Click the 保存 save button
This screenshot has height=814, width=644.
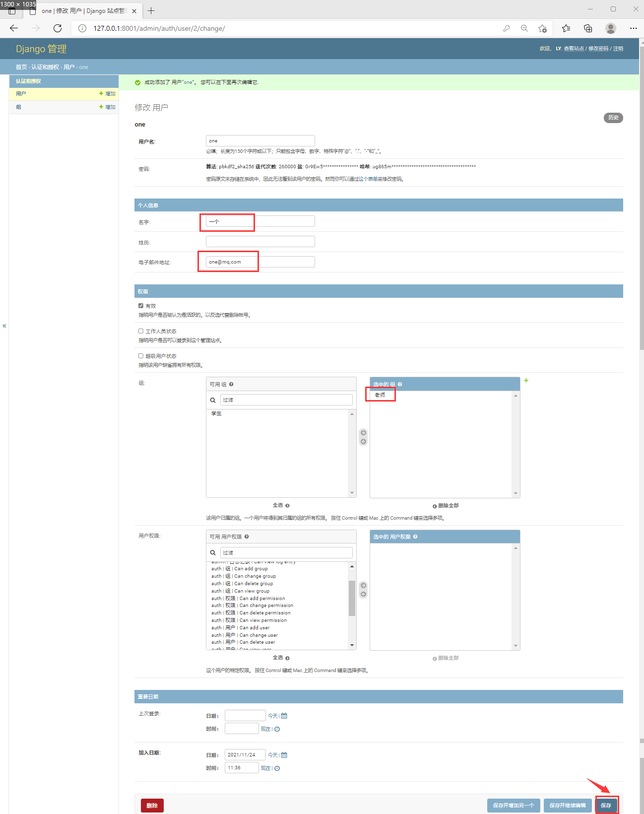coord(606,806)
